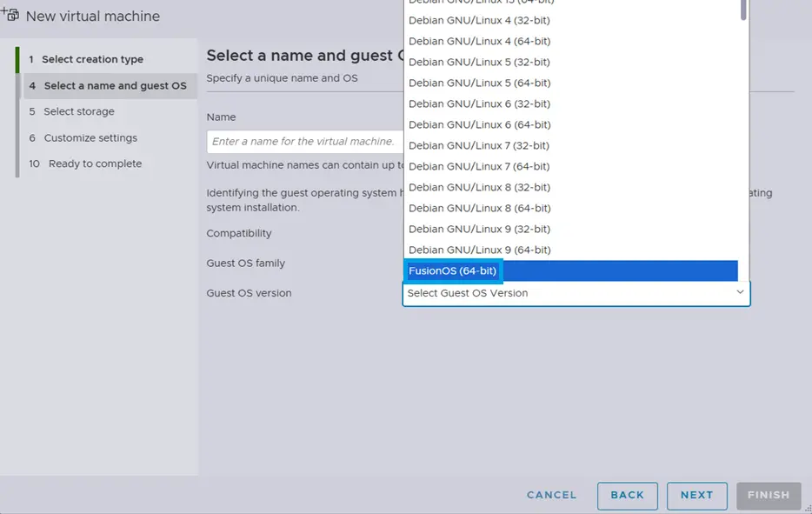Focus the virtual machine Name input field
Image resolution: width=812 pixels, height=514 pixels.
305,142
